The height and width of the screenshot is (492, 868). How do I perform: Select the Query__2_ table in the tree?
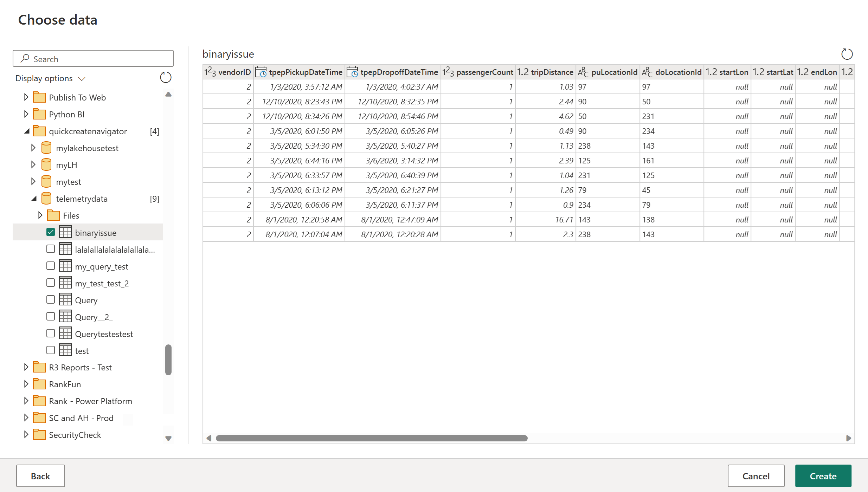click(x=94, y=317)
